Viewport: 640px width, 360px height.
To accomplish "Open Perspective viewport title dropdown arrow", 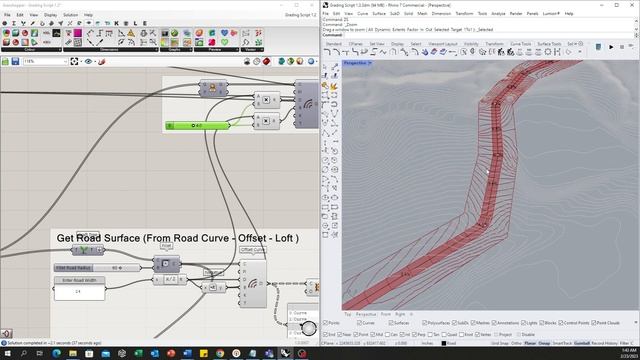I will click(x=370, y=63).
